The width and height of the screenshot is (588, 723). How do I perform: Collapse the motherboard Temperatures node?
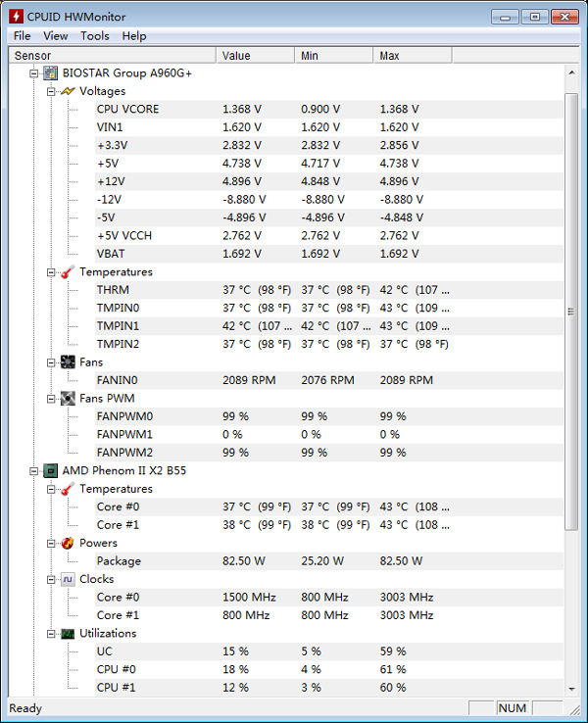coord(51,272)
